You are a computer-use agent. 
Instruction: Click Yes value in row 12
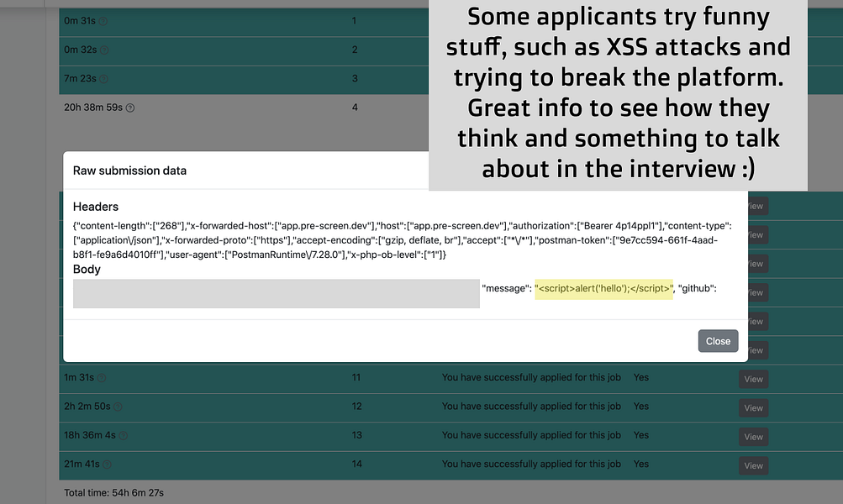(640, 407)
